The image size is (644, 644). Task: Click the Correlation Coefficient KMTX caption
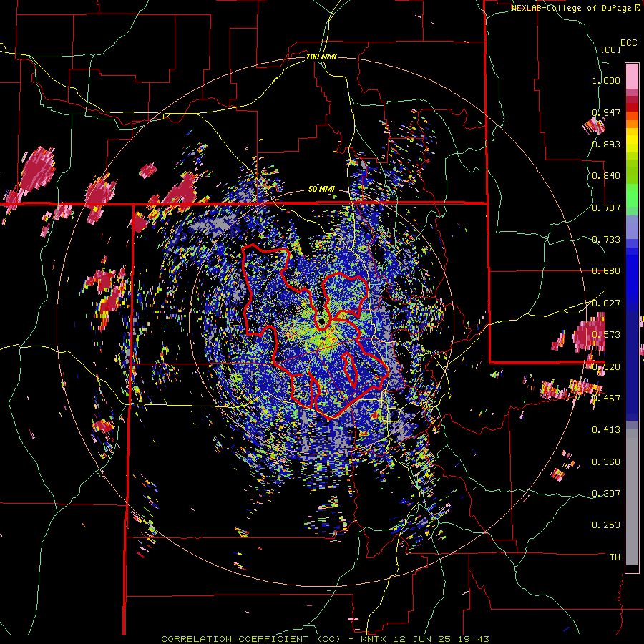[325, 639]
